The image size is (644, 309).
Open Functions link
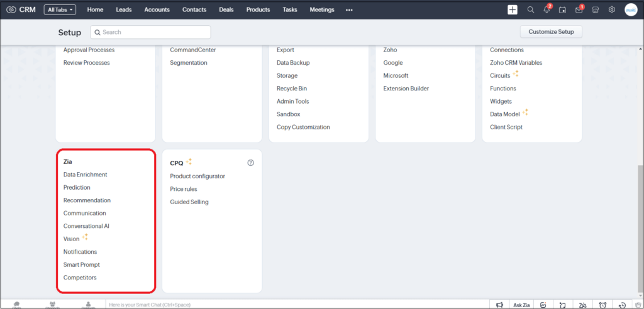click(x=503, y=89)
